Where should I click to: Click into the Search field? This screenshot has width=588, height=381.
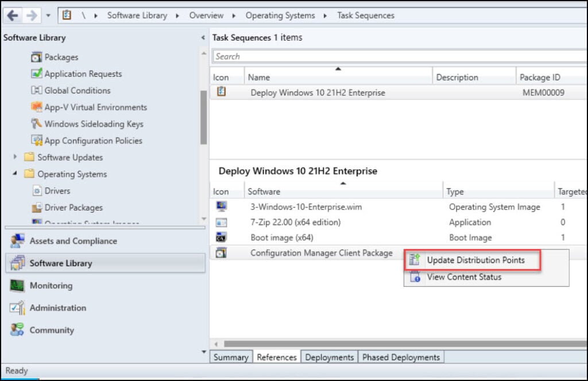point(400,56)
